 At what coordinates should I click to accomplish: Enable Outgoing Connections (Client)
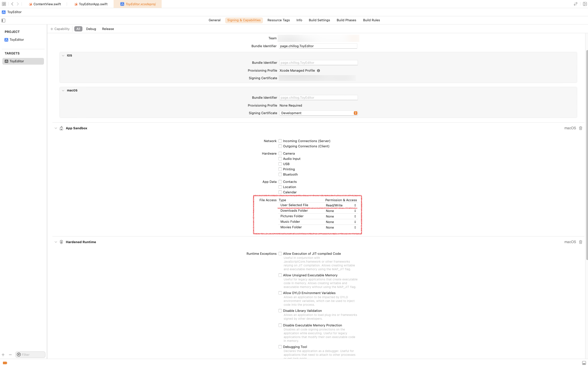point(280,146)
